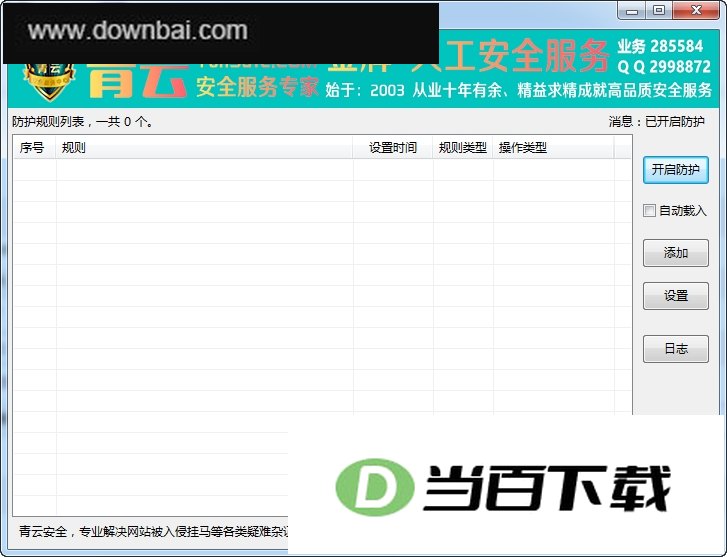This screenshot has width=727, height=557.
Task: Click the 添加 button
Action: tap(676, 253)
